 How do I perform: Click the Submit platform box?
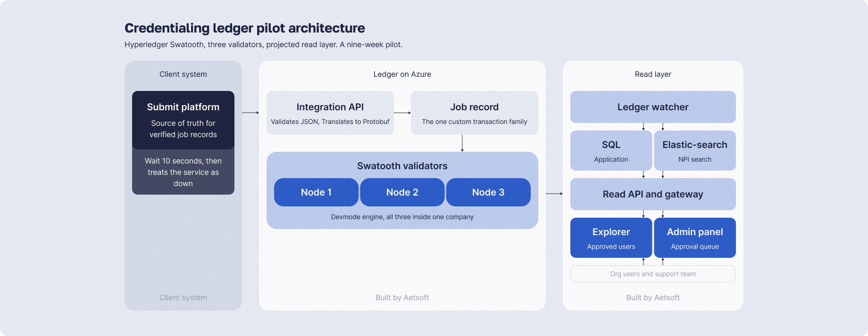tap(183, 120)
